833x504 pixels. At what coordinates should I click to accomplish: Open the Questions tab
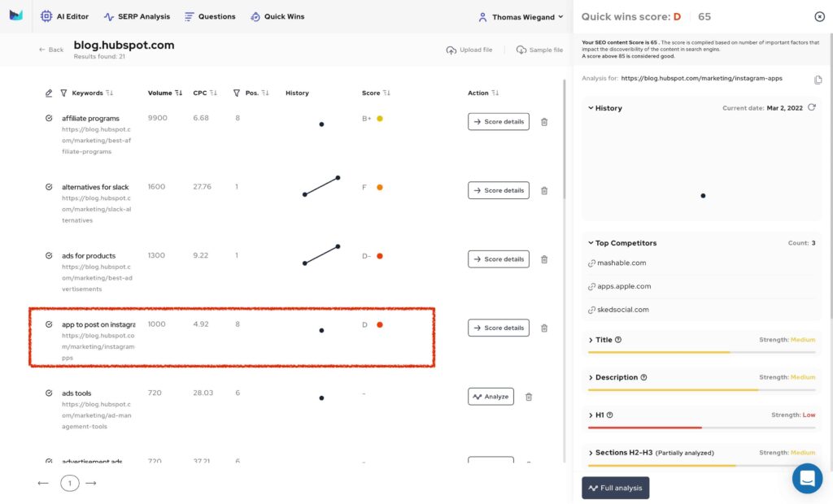[x=210, y=16]
